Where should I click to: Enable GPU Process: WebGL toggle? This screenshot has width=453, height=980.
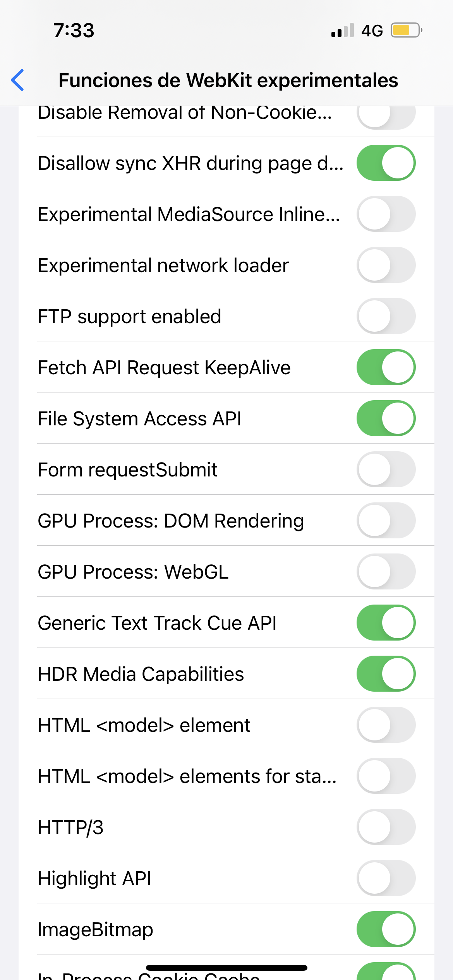coord(386,572)
